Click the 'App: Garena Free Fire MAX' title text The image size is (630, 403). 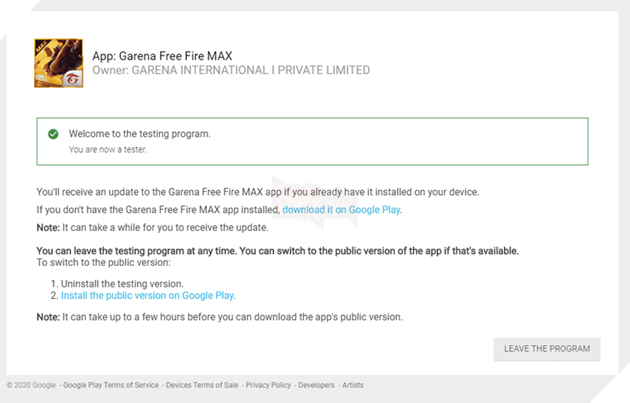coord(162,56)
